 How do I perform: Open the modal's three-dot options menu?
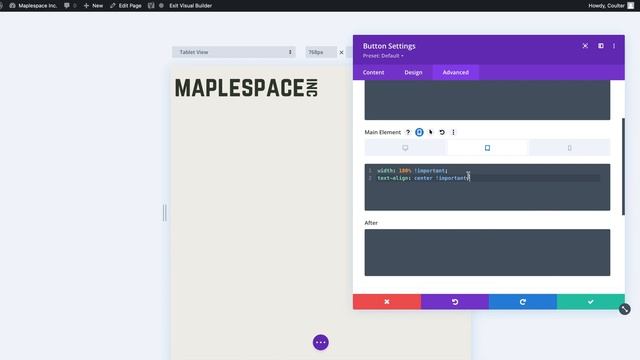[614, 46]
